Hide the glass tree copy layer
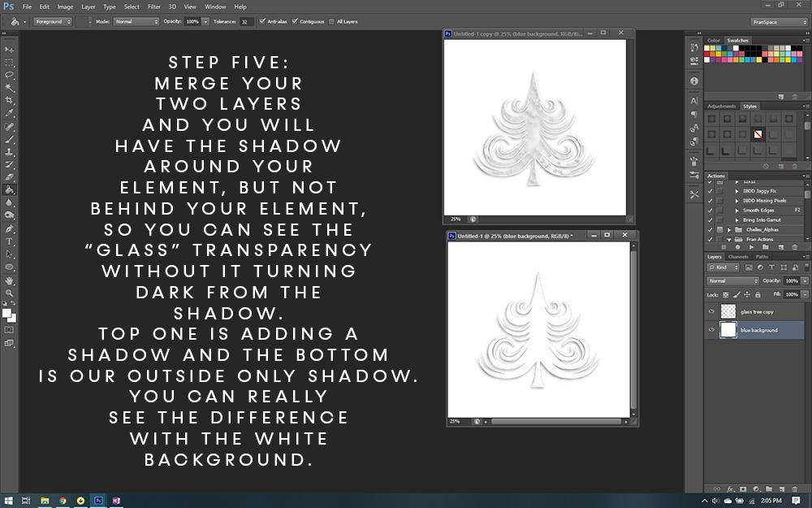The height and width of the screenshot is (508, 812). 711,311
